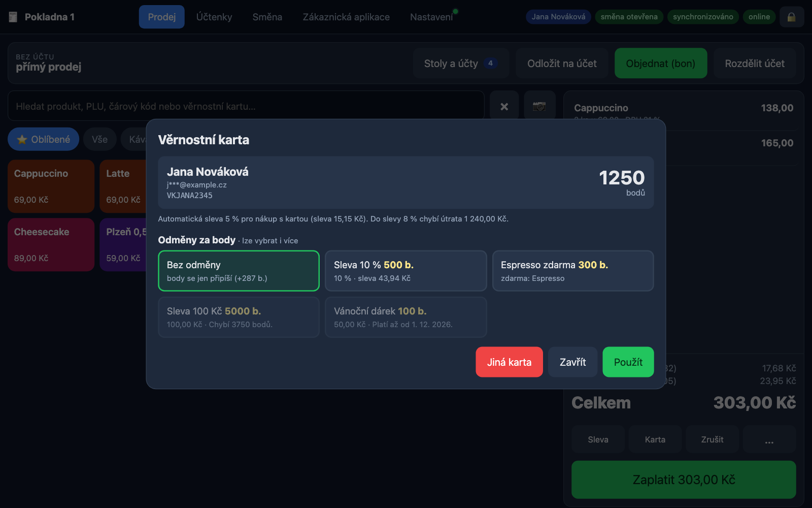Open the Zákaznická aplikace tab

(346, 17)
